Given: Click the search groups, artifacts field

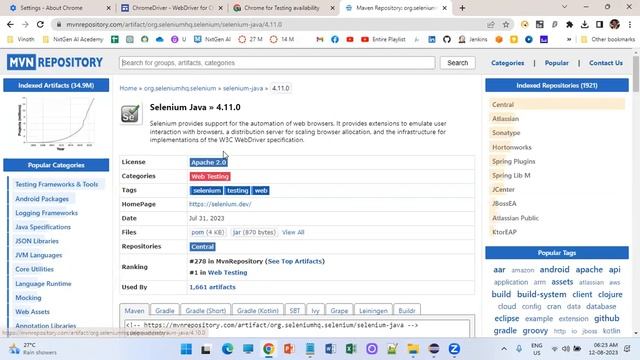Looking at the screenshot, I should (277, 62).
